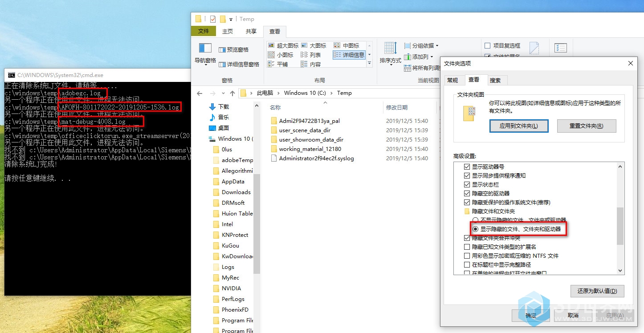Switch to the Share (共享) ribbon tab
Image resolution: width=644 pixels, height=333 pixels.
(251, 31)
